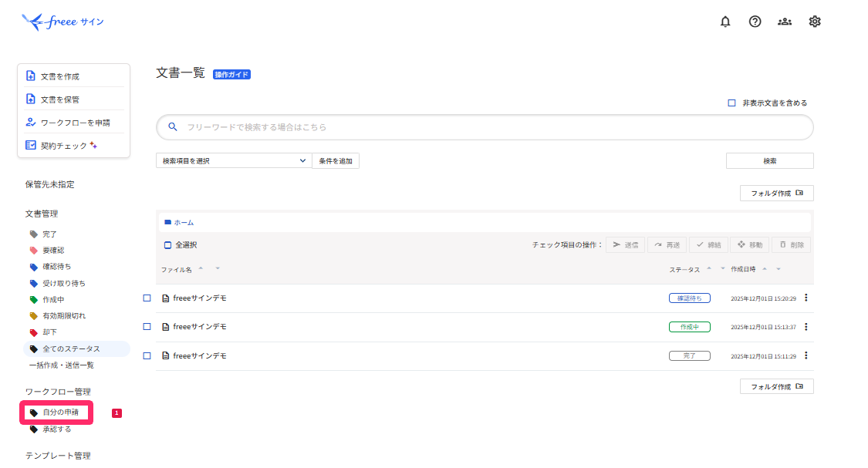Focus the free-word search input field

pos(485,127)
